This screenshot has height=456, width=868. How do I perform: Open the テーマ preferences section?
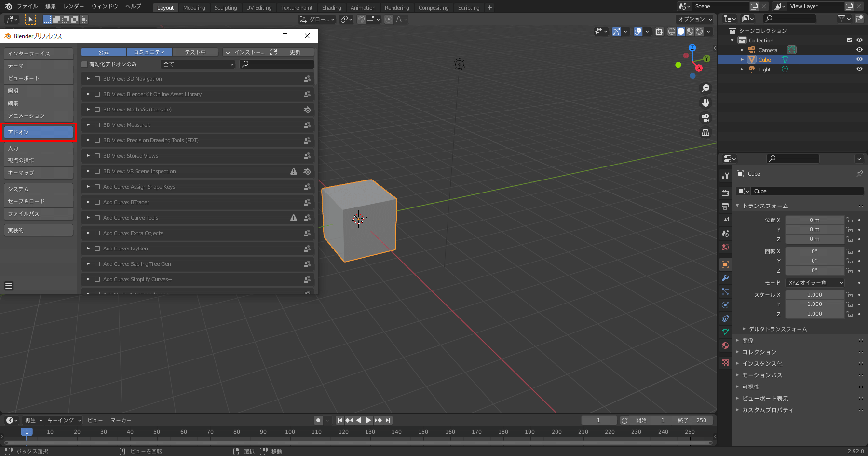tap(39, 66)
